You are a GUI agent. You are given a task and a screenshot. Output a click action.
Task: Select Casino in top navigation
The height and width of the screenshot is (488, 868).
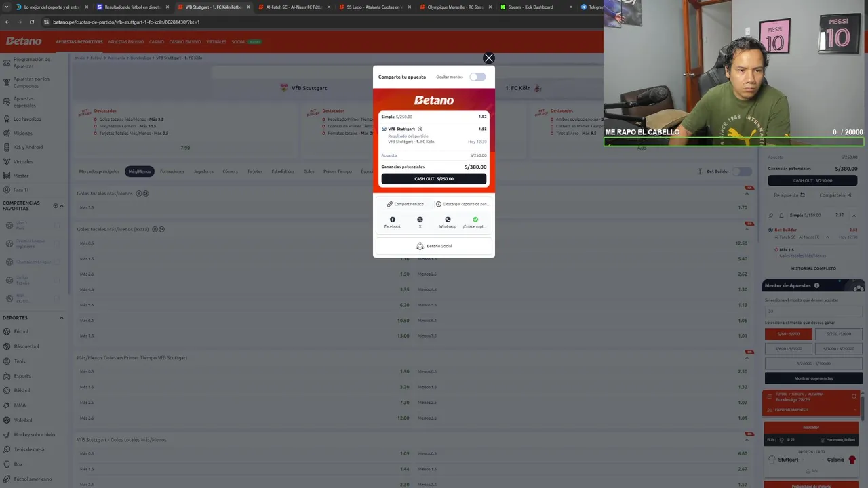click(157, 42)
